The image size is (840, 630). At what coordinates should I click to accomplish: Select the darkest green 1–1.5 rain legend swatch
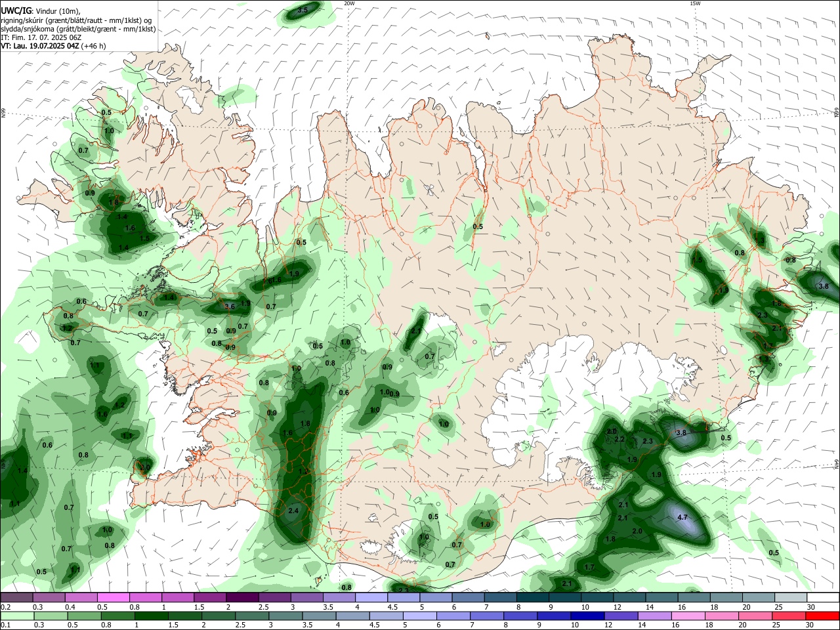click(151, 616)
